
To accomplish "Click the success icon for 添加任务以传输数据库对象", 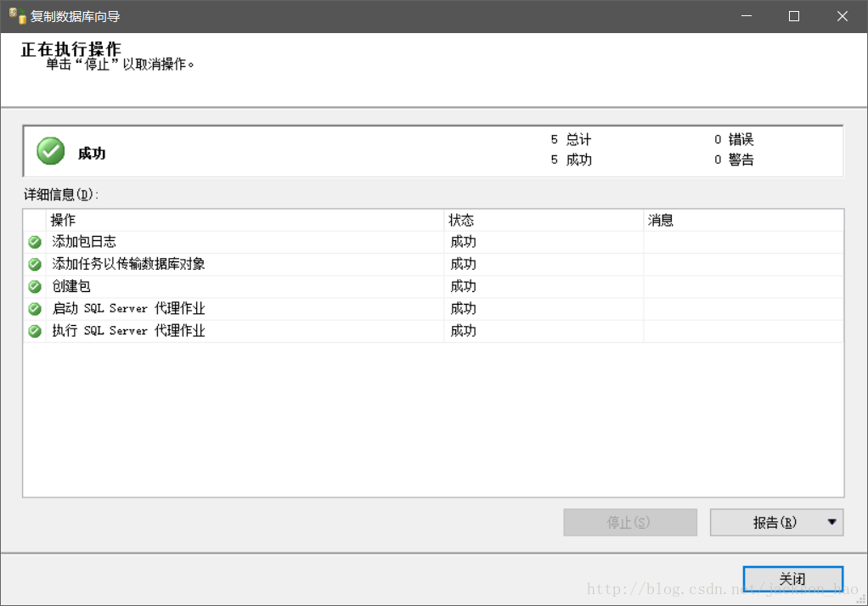I will [35, 264].
